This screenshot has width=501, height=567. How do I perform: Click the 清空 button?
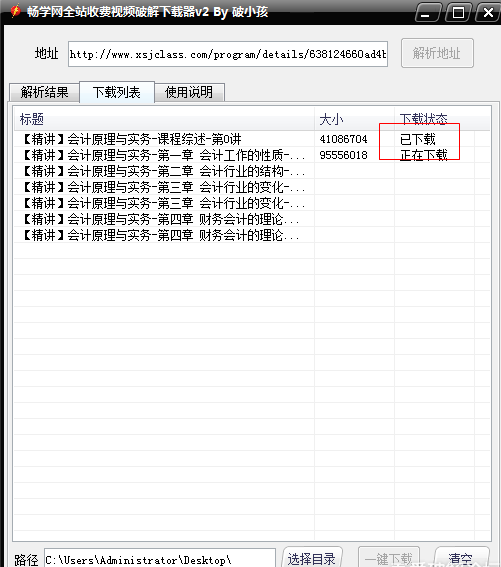point(461,558)
